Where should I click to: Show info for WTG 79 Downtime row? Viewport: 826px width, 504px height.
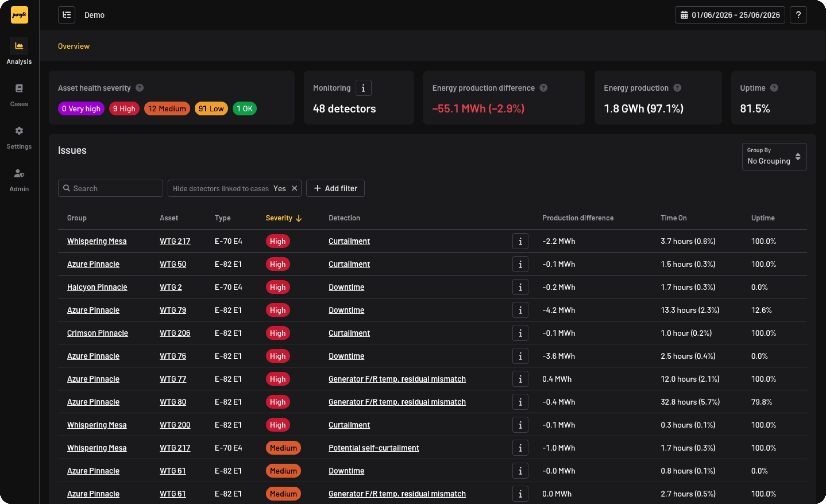[x=520, y=310]
